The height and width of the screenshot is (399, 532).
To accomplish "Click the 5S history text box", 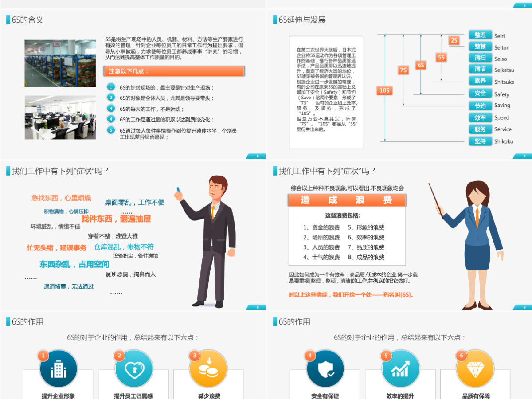I will click(326, 92).
